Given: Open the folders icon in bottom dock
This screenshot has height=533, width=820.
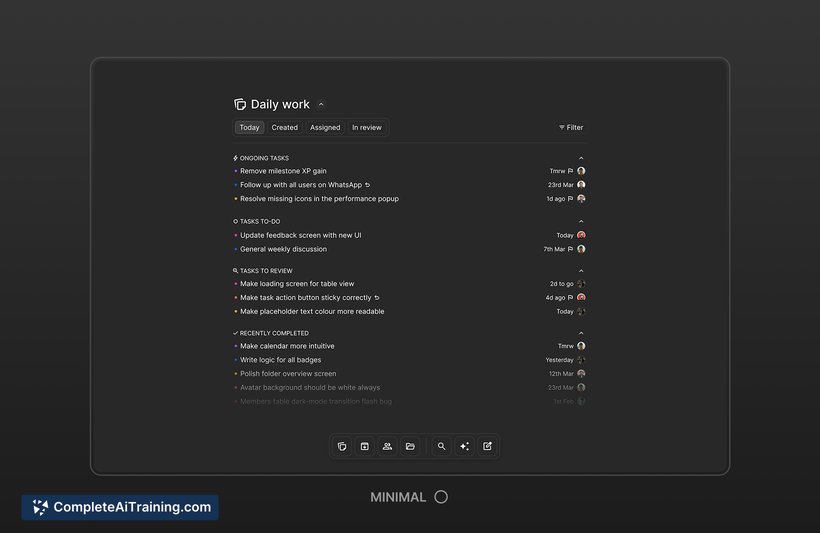Looking at the screenshot, I should tap(410, 446).
